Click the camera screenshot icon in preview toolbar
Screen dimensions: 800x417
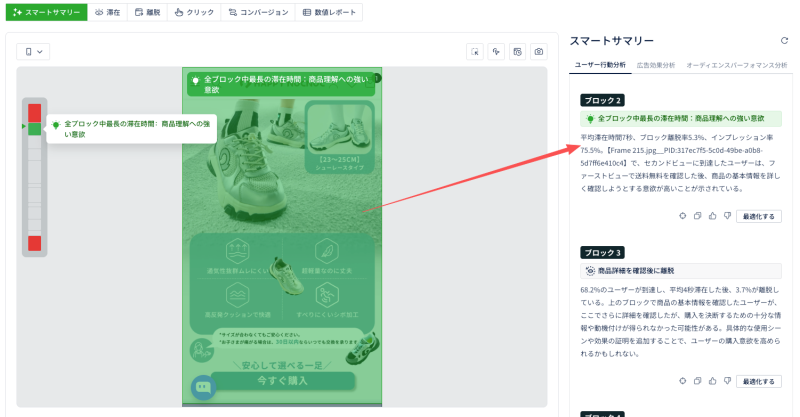point(539,51)
